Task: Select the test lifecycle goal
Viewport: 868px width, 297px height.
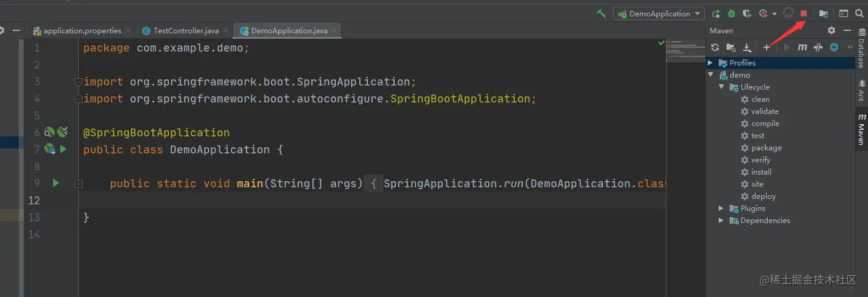Action: [753, 136]
